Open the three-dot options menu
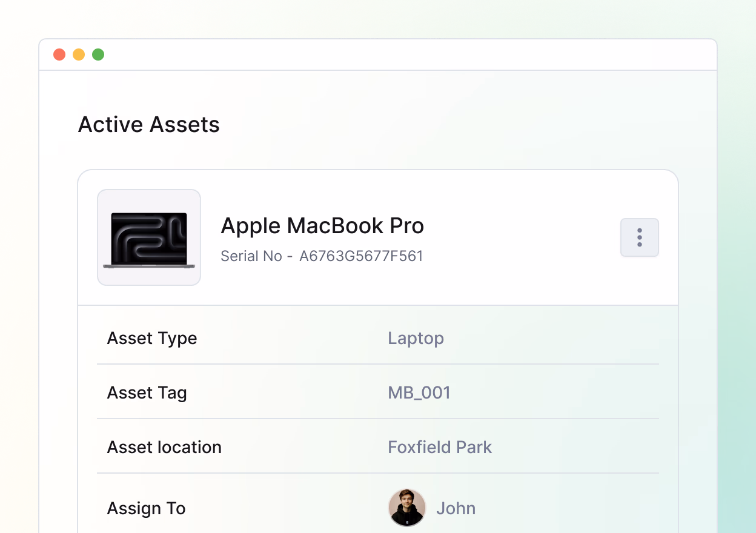The width and height of the screenshot is (756, 533). (639, 237)
